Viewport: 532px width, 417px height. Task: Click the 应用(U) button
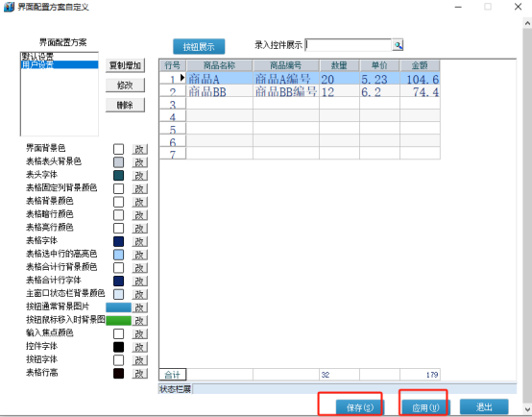coord(425,407)
